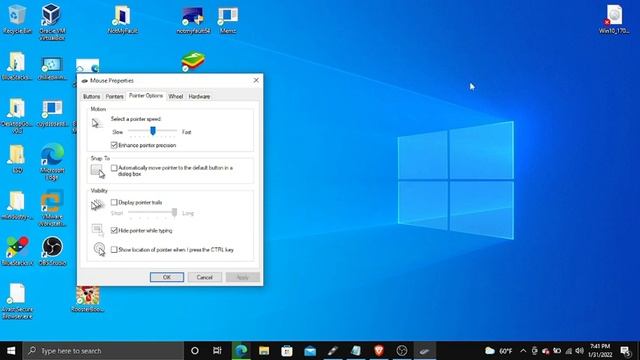
Task: Open the clock showing 7:41 PM
Action: [x=600, y=351]
